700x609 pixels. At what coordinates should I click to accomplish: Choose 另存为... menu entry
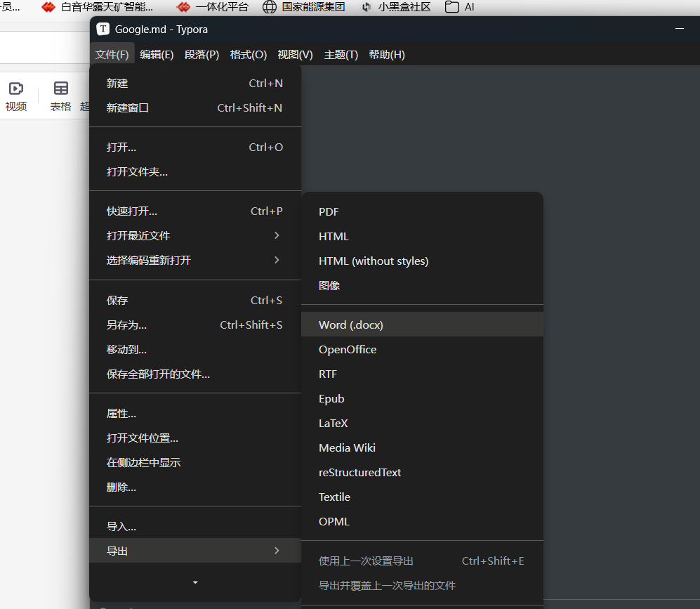click(x=195, y=325)
